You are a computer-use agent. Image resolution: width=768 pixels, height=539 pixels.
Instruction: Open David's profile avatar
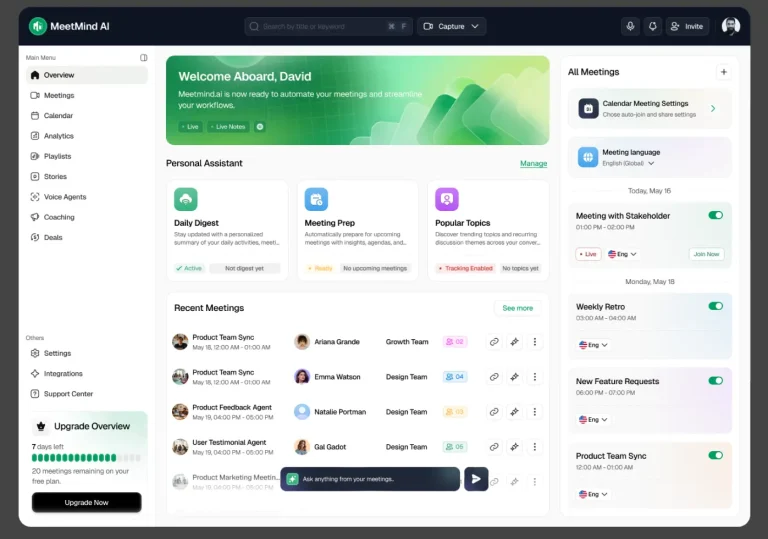(x=731, y=26)
